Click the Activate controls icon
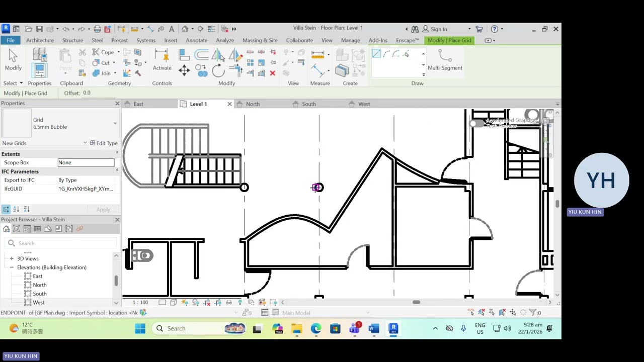Screen dimensions: 644x362 [162, 60]
